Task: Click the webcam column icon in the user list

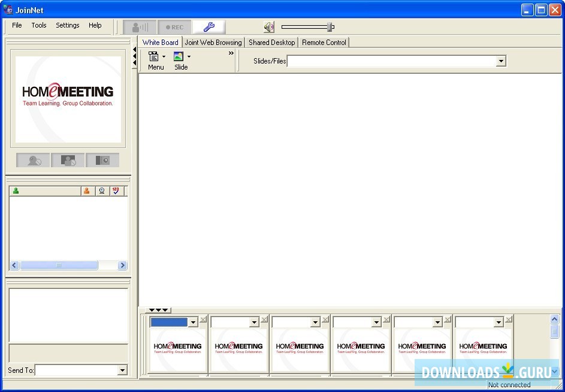Action: click(101, 191)
